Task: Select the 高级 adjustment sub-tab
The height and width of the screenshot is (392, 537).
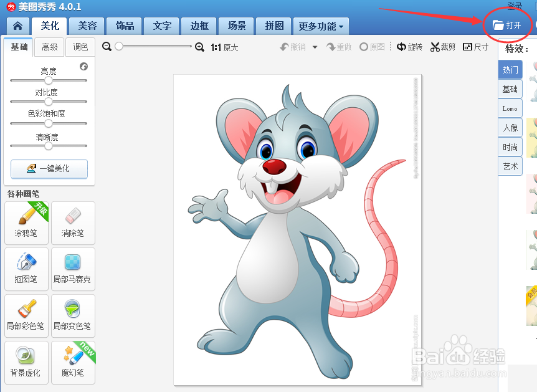Action: [x=50, y=47]
